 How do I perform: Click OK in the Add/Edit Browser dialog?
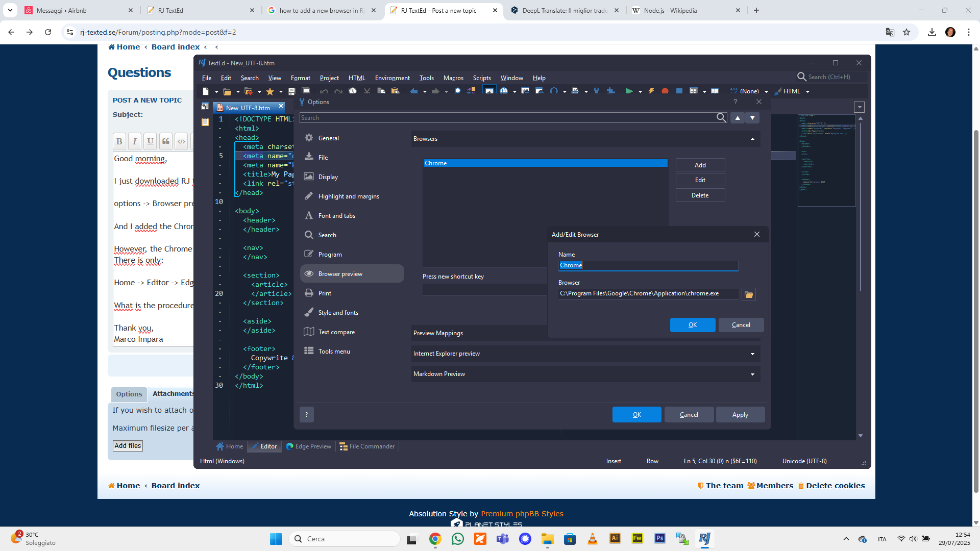[x=693, y=325]
